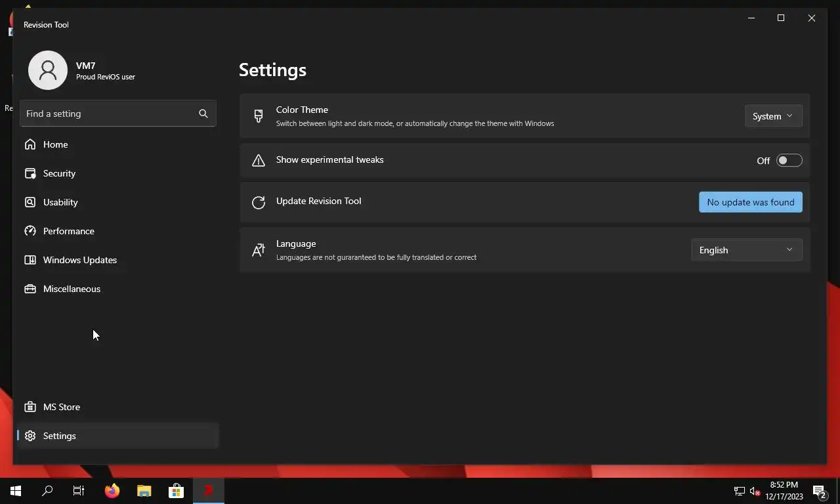Minimize the Revision Tool window
Viewport: 840px width, 504px height.
pyautogui.click(x=751, y=18)
